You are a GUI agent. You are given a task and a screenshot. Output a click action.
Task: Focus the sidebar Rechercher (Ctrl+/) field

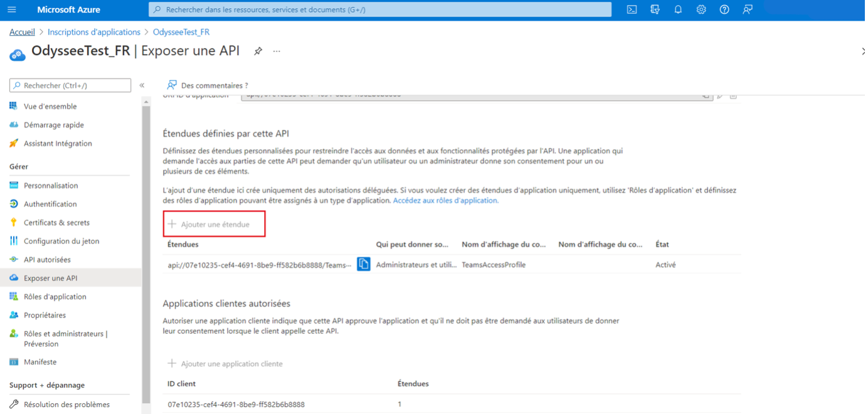click(70, 85)
